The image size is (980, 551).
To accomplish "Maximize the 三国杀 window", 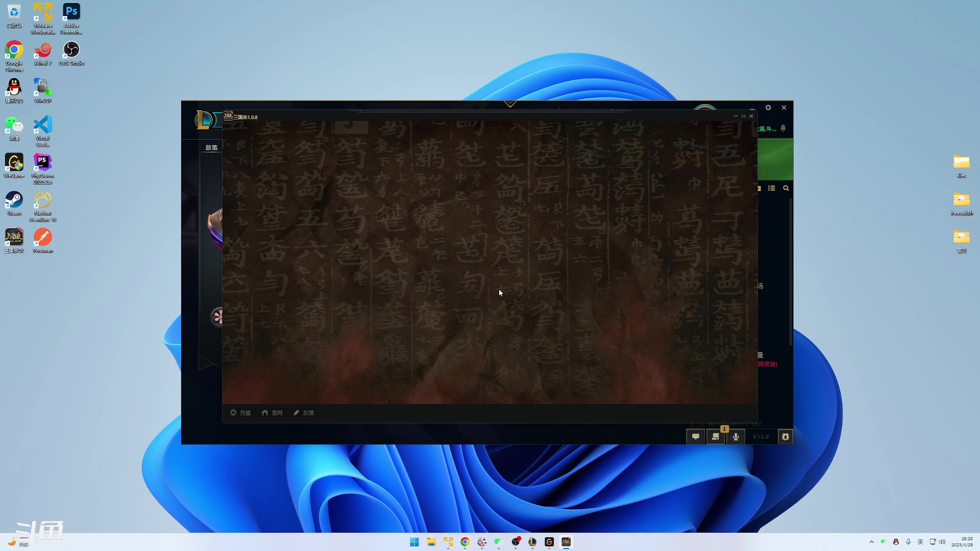I will click(743, 116).
